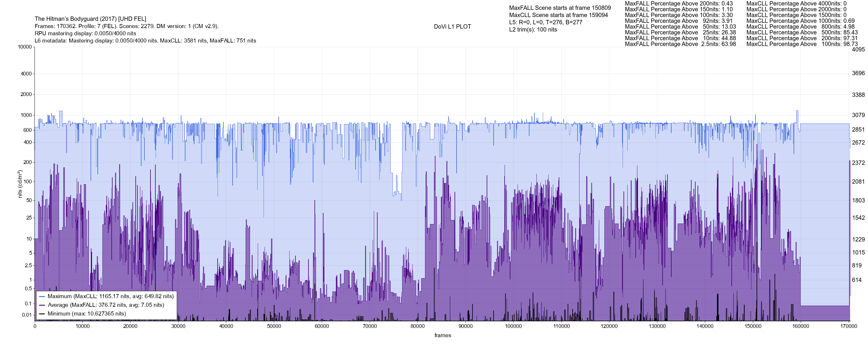Screen dimensions: 868x347
Task: Select the Maximum MaxCLL legend entry
Action: [111, 296]
